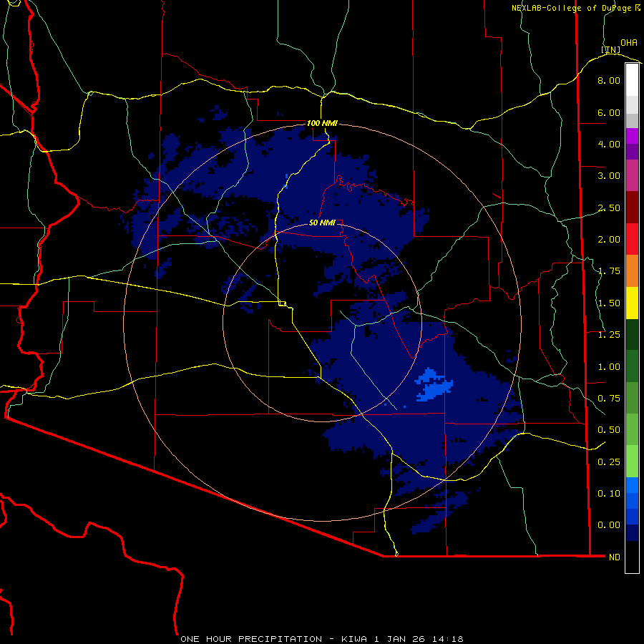Pick the orange swatch in the legend

pos(632,271)
